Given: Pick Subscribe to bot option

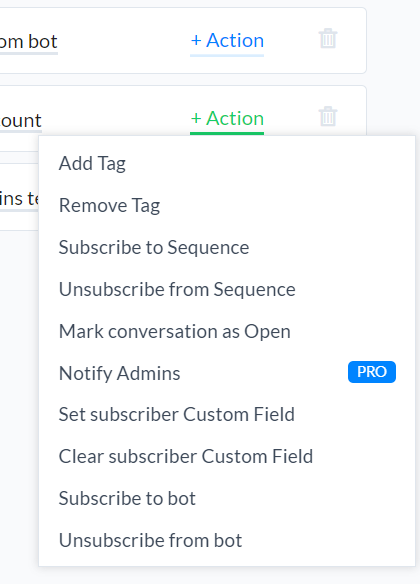Looking at the screenshot, I should pos(227,498).
